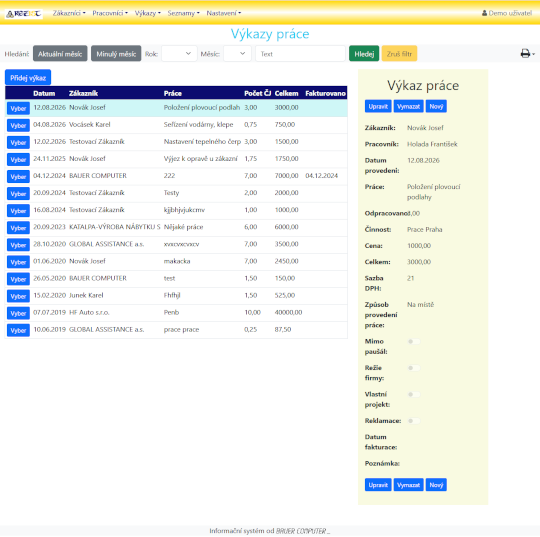Open the Zákazníci menu

69,13
